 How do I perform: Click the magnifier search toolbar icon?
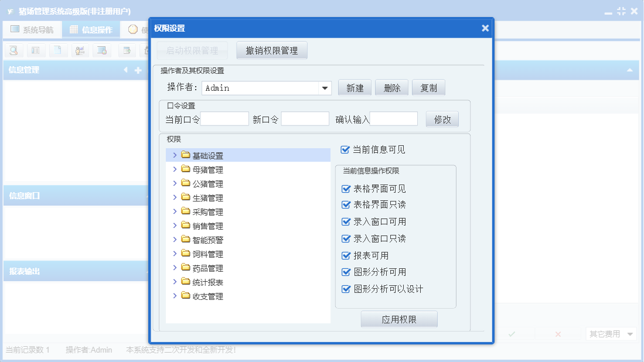13,50
